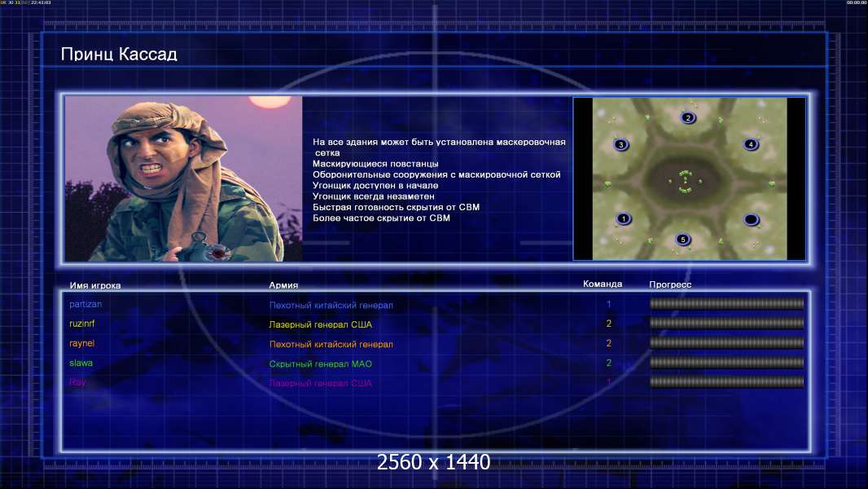This screenshot has width=868, height=489.
Task: Click the Prince Kassad general portrait
Action: click(x=184, y=178)
